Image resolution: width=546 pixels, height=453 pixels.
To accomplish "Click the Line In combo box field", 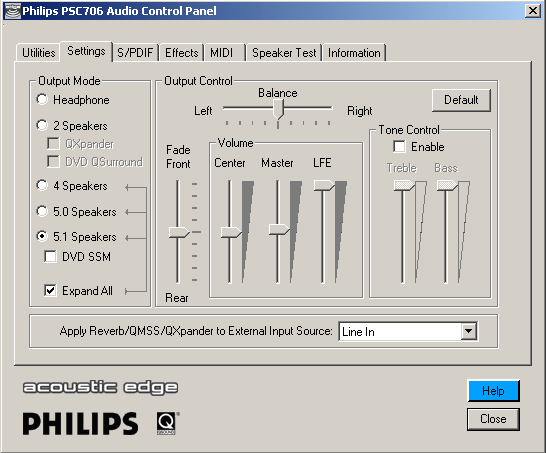I will pos(408,331).
